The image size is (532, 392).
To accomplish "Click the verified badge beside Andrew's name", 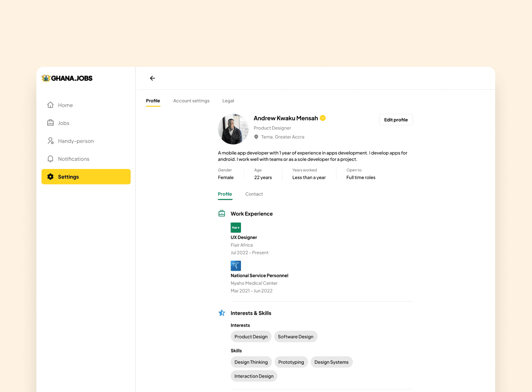I will (323, 118).
